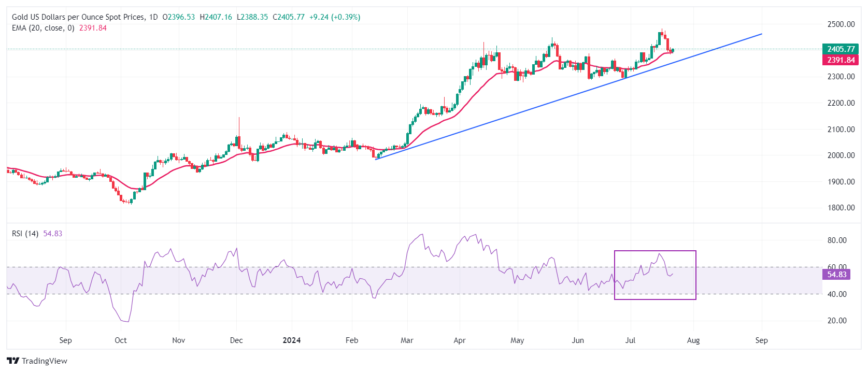Select the purple 54.83 RSI value tag

pos(836,275)
